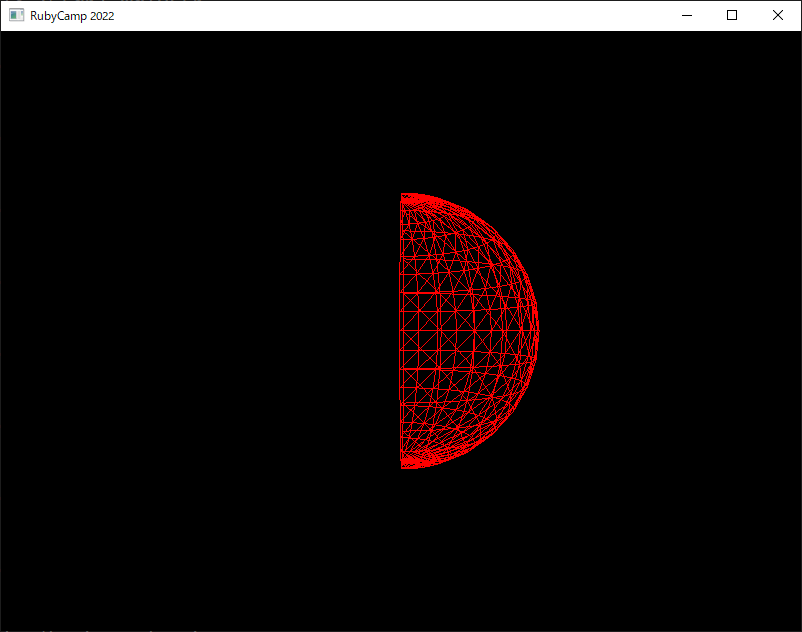Click the black canvas below the hemisphere

[x=469, y=550]
